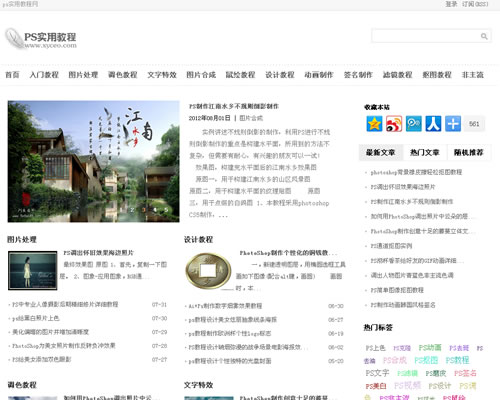Click the teal PS抠图 tag
The image size is (500, 400).
426,360
